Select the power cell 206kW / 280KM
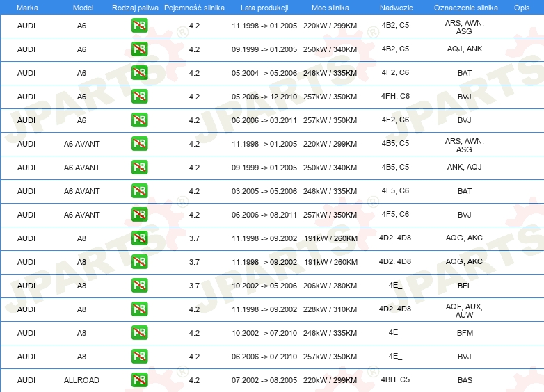Image resolution: width=544 pixels, height=392 pixels. point(330,286)
